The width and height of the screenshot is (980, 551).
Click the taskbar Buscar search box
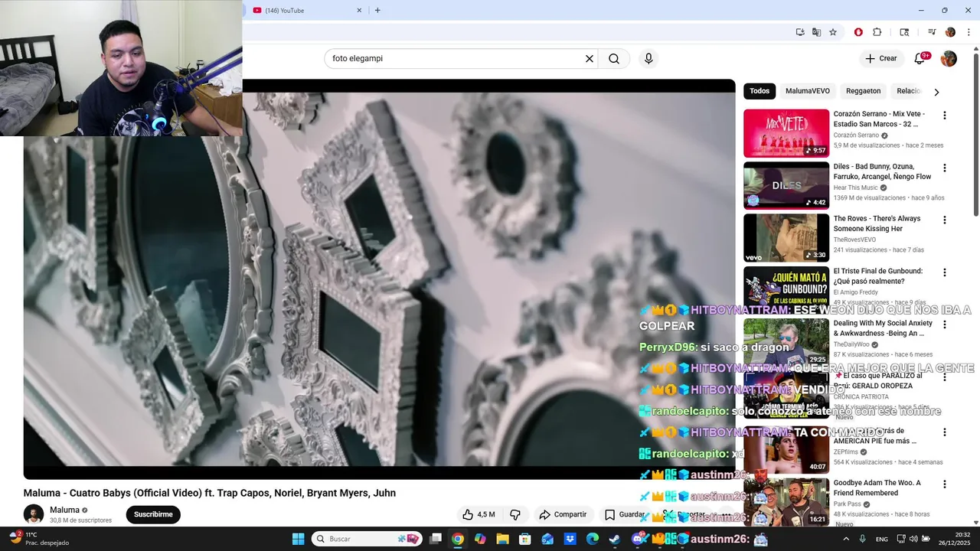(367, 539)
